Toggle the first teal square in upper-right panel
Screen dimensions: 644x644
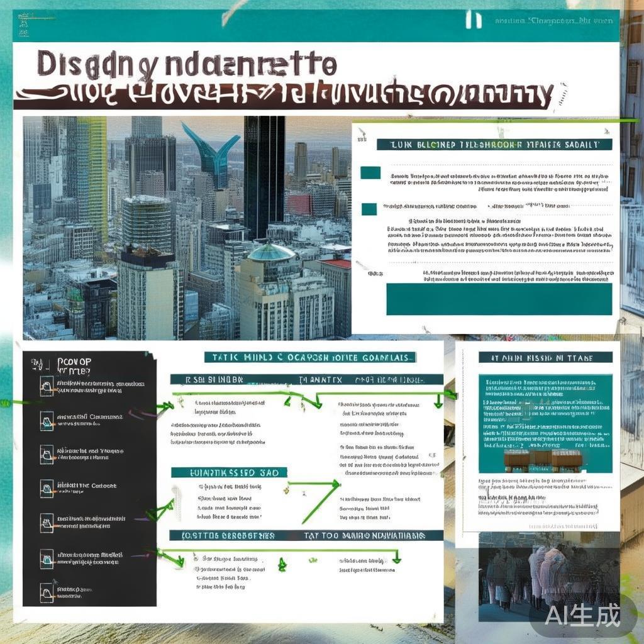(370, 172)
